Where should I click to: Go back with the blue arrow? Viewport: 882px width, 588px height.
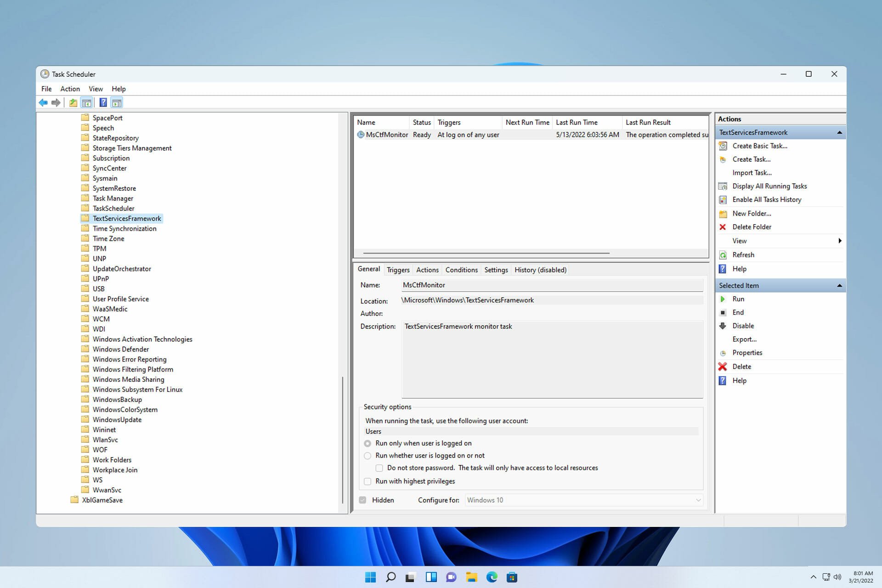(x=43, y=102)
